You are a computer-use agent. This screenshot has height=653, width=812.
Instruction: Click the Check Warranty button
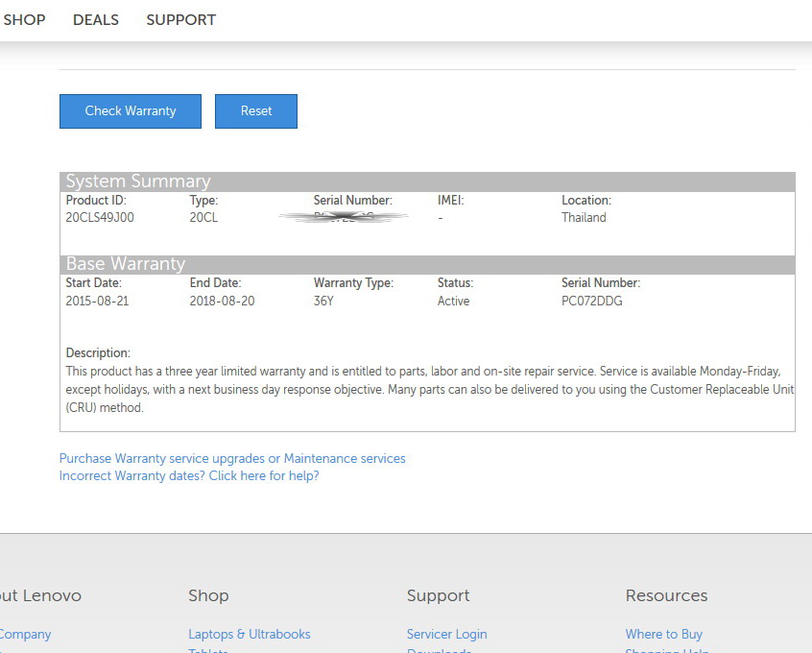coord(131,111)
